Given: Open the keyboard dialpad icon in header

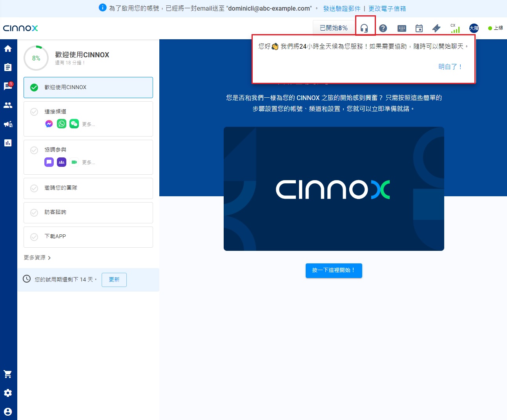Looking at the screenshot, I should 402,28.
